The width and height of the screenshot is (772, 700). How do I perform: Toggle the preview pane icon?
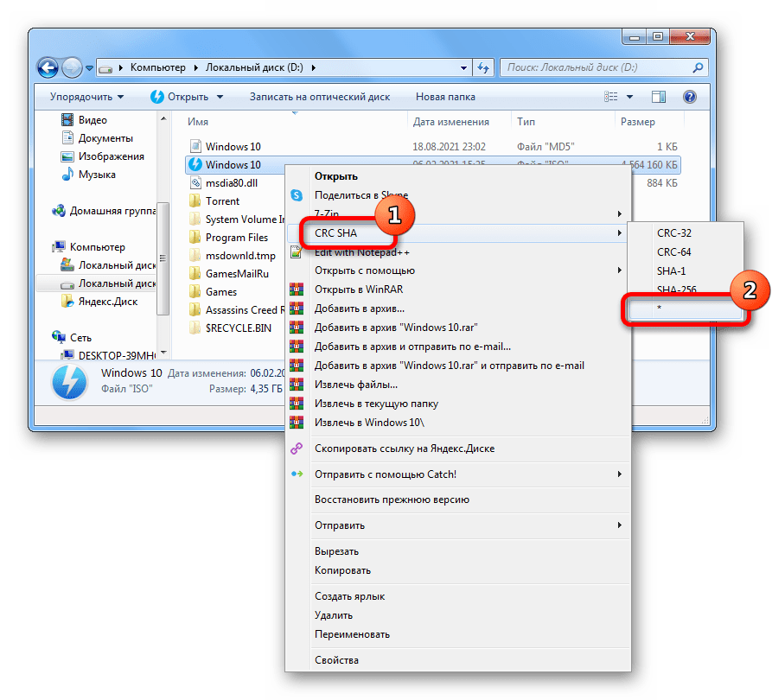click(x=658, y=97)
